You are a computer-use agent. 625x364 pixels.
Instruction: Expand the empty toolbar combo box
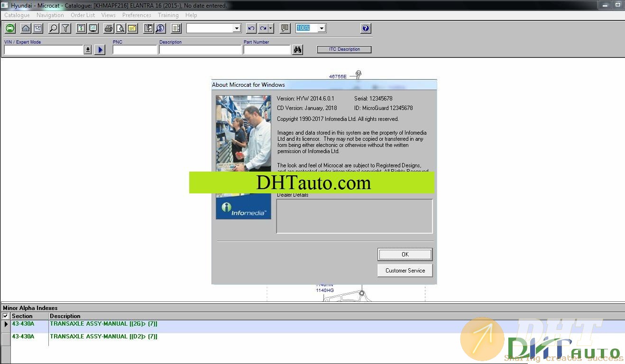pos(237,28)
